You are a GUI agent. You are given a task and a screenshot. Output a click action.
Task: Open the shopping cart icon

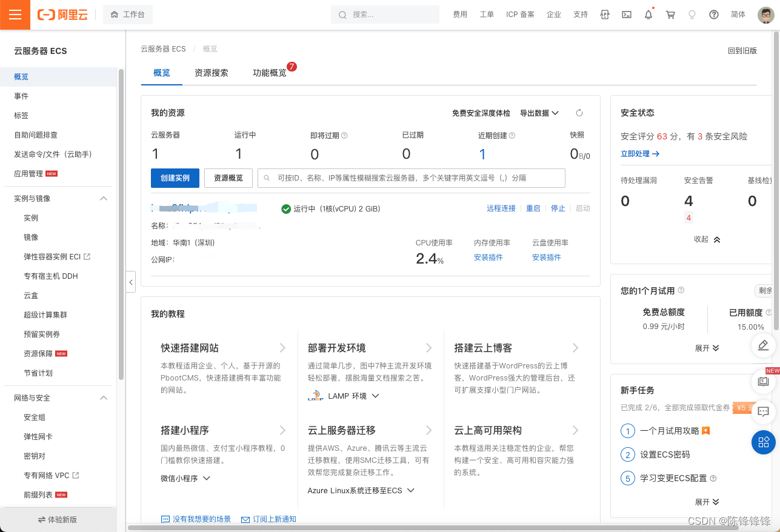click(670, 14)
